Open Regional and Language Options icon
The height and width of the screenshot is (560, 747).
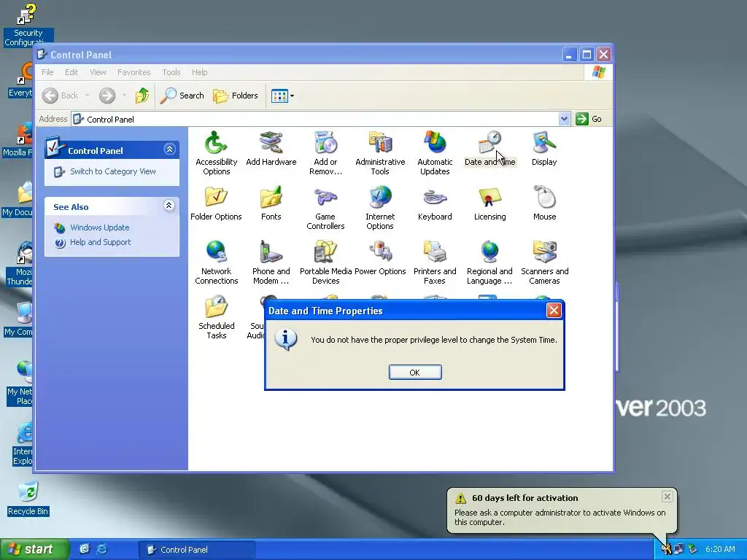pyautogui.click(x=489, y=262)
